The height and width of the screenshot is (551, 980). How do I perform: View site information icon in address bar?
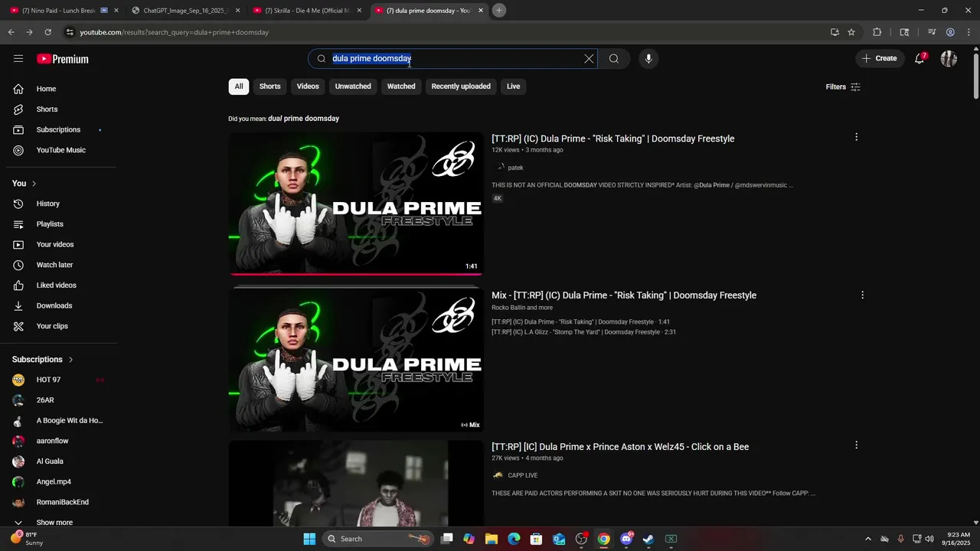pyautogui.click(x=70, y=32)
